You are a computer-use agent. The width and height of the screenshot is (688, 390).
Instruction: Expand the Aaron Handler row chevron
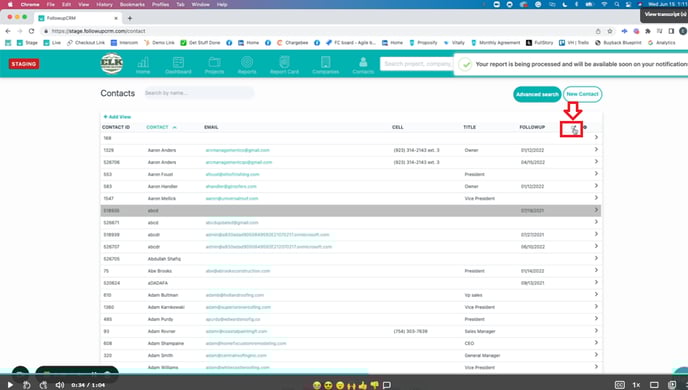(596, 186)
